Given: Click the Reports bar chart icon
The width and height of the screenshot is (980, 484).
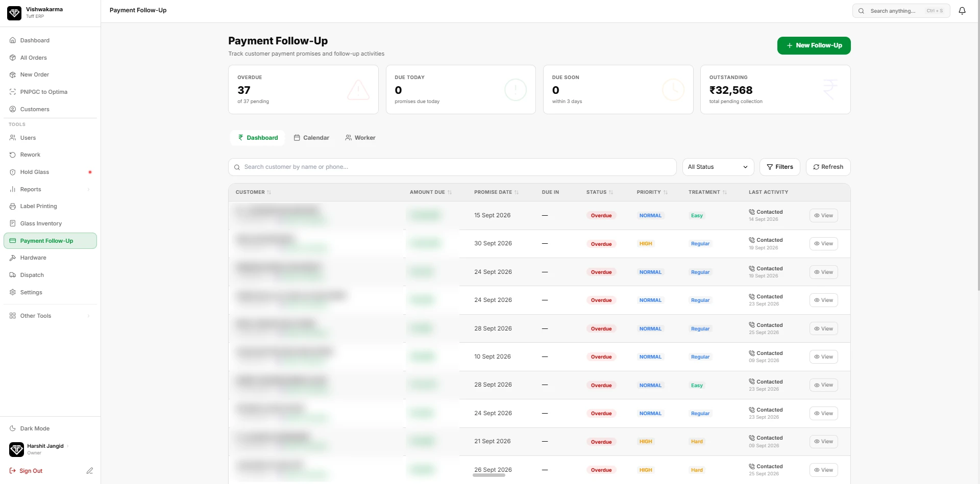Looking at the screenshot, I should pos(13,189).
